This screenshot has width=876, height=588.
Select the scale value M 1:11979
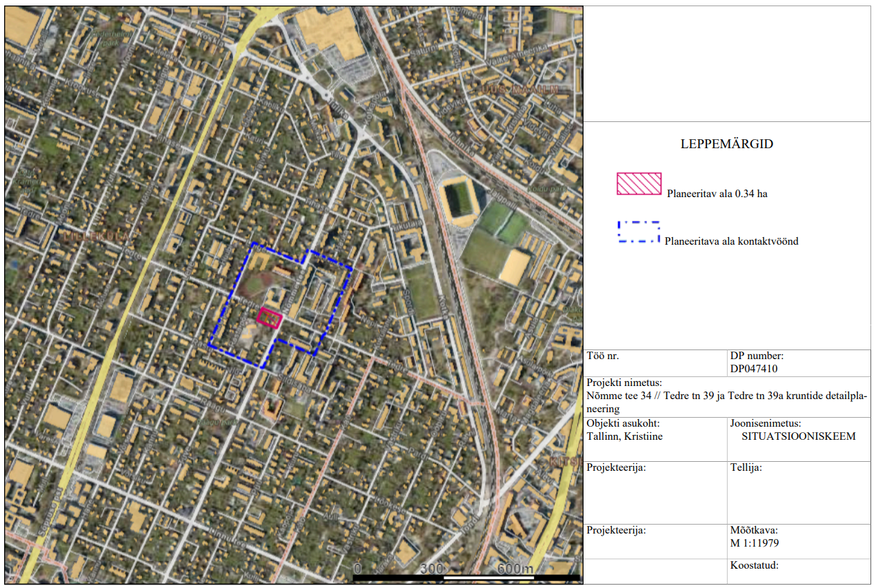point(755,543)
